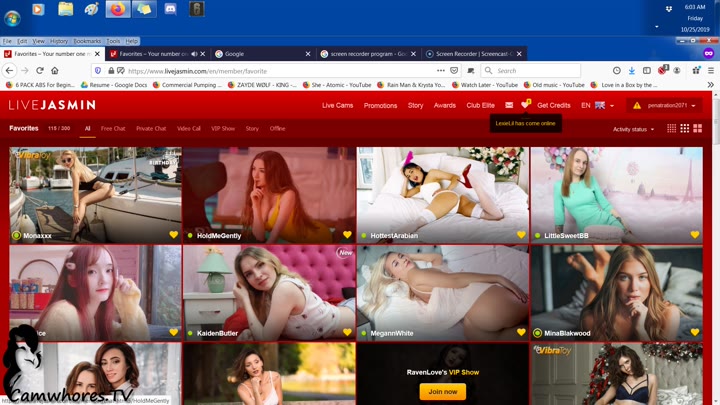Screen dimensions: 720x405
Task: Switch to Screen Recorder Screencast tab
Action: click(474, 54)
